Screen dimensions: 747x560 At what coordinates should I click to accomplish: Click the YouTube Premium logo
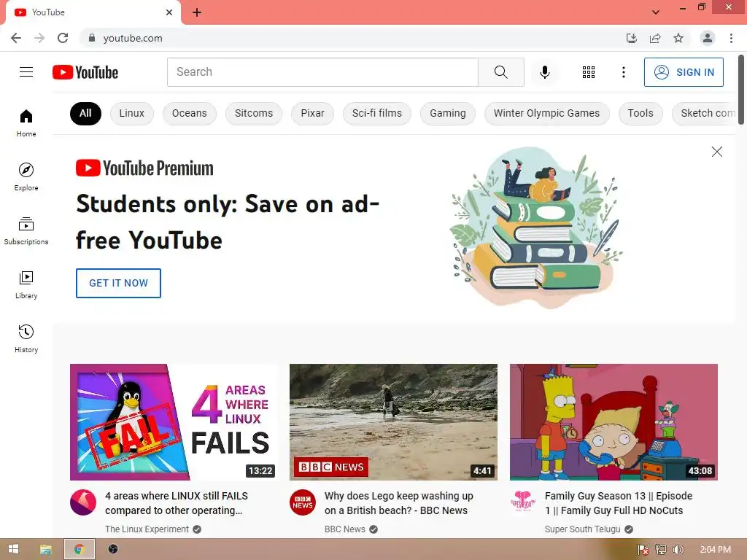[x=144, y=168]
